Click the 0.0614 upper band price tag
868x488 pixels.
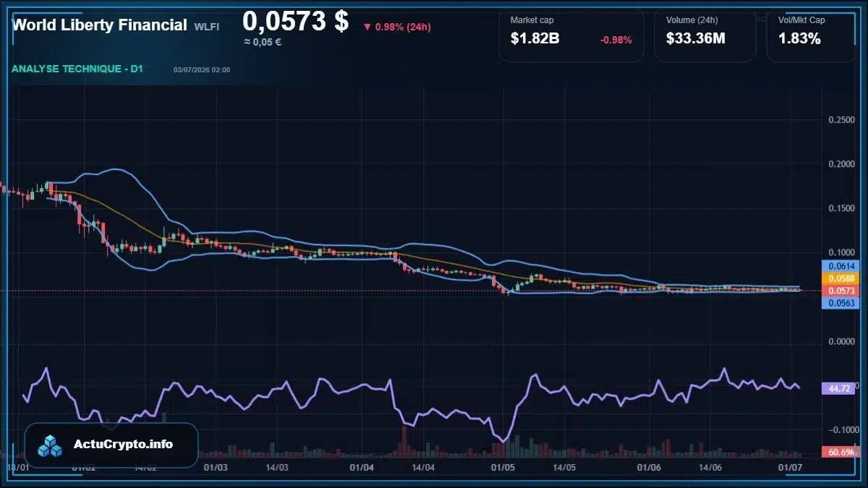pos(841,266)
